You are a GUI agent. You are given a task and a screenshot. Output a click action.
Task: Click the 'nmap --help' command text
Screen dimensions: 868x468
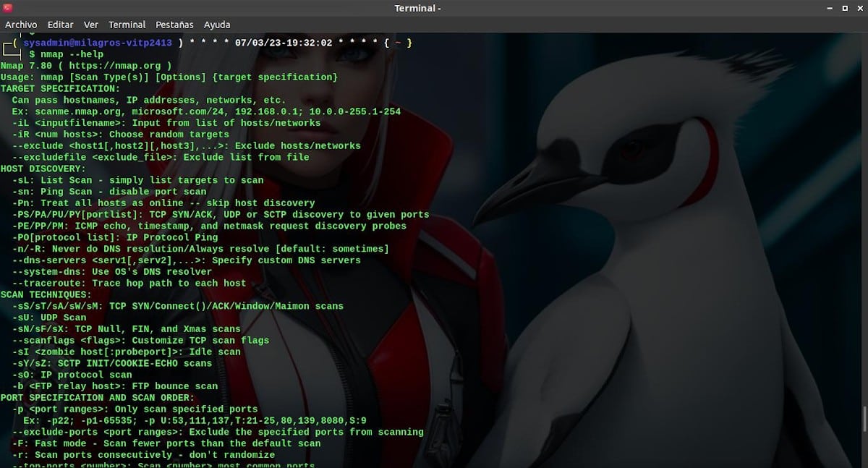[x=72, y=54]
